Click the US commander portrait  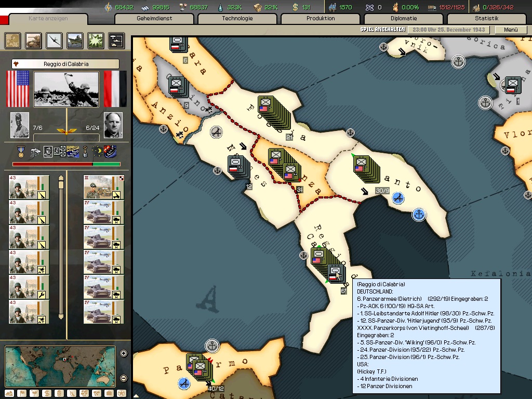[x=20, y=125]
